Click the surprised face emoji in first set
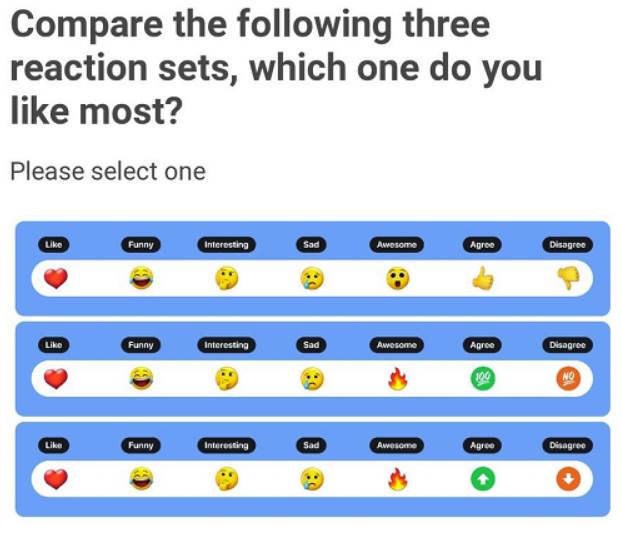 pyautogui.click(x=397, y=281)
